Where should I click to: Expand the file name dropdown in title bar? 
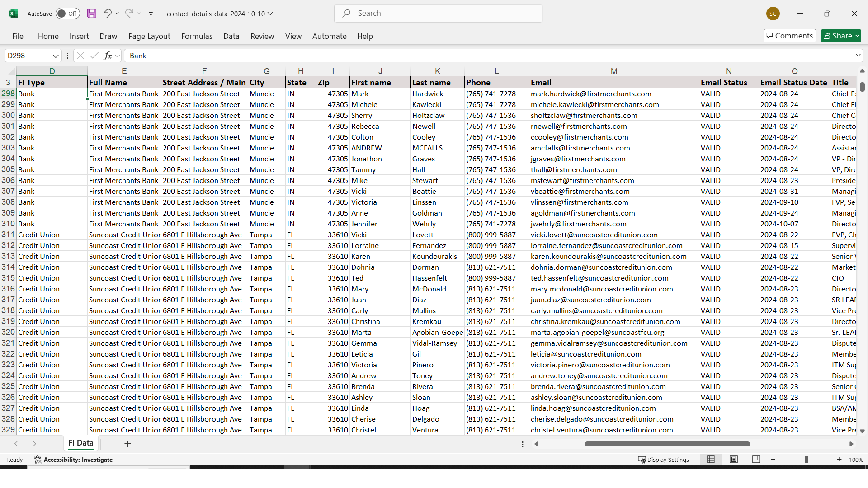click(270, 14)
